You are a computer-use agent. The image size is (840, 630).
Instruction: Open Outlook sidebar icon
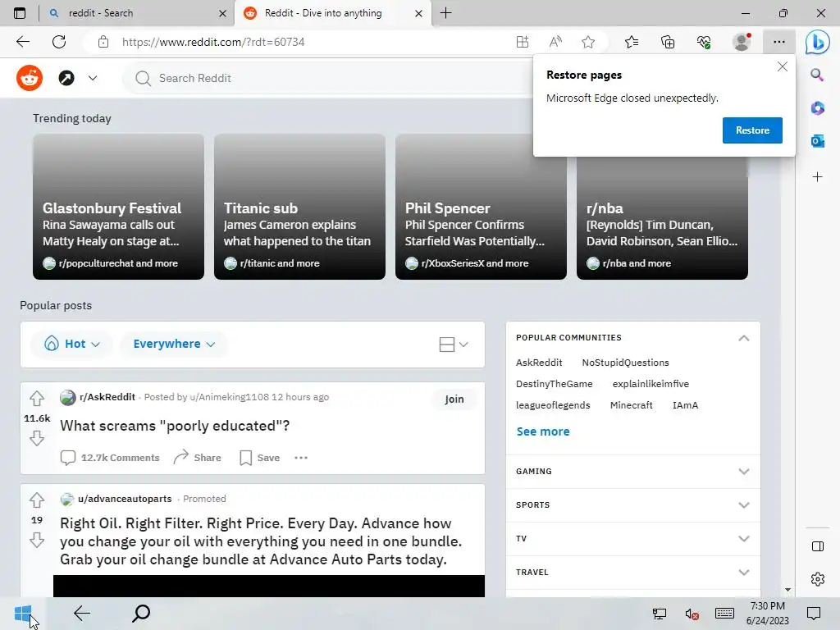point(818,141)
